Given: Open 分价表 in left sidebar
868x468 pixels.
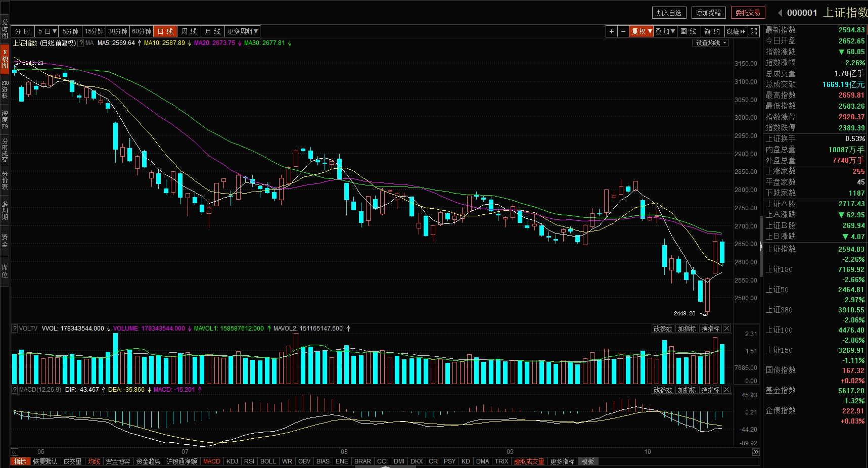Looking at the screenshot, I should (x=5, y=180).
